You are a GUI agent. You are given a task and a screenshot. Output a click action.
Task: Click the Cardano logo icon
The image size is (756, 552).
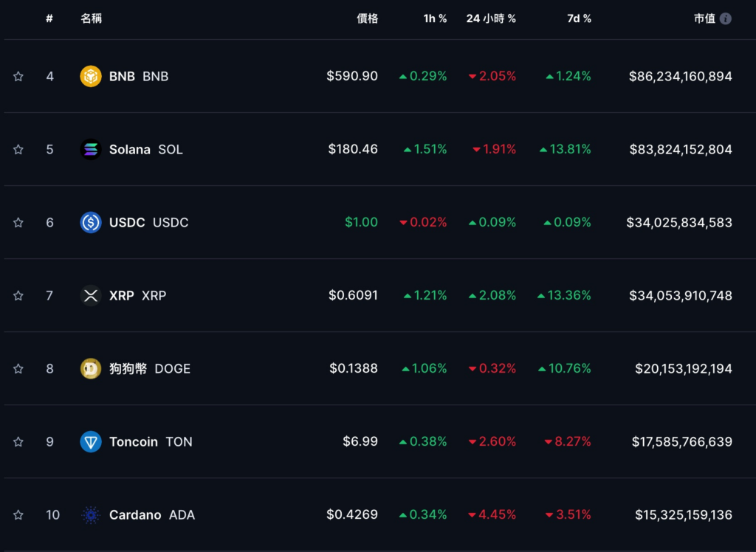(91, 515)
